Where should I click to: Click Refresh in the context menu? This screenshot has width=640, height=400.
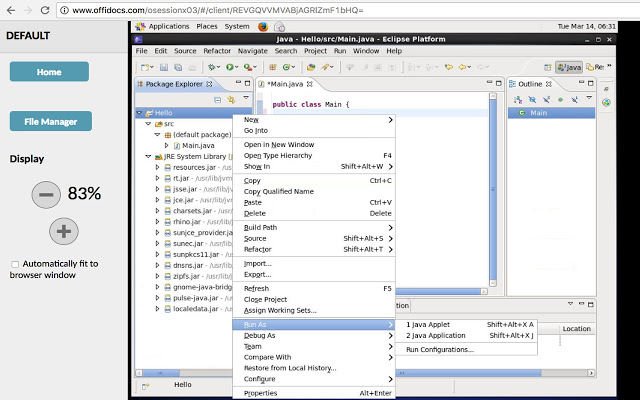313,289
